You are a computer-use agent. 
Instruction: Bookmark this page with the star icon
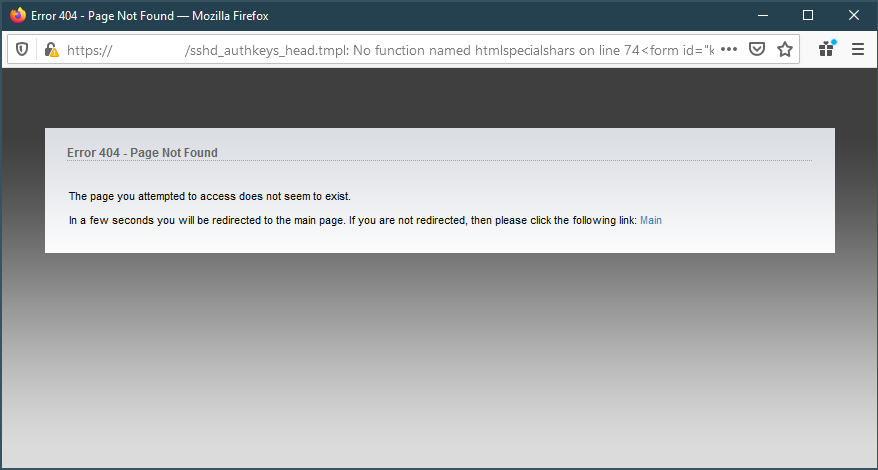785,49
